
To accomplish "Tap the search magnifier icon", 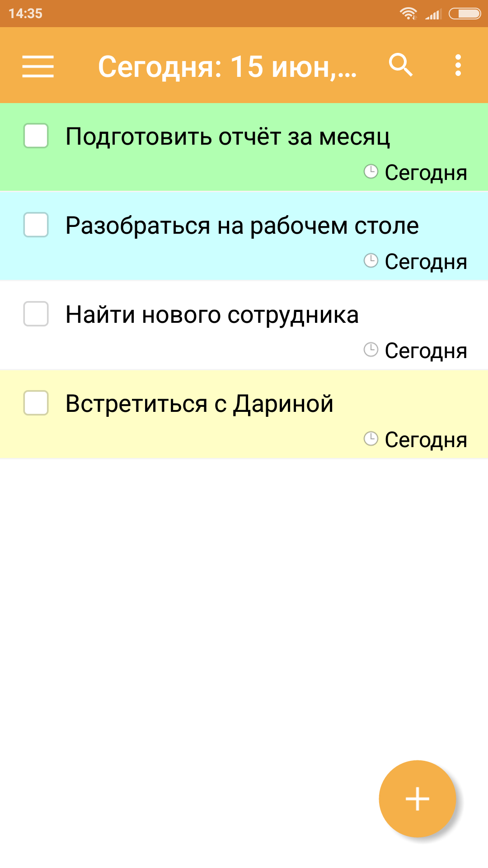I will [x=401, y=66].
